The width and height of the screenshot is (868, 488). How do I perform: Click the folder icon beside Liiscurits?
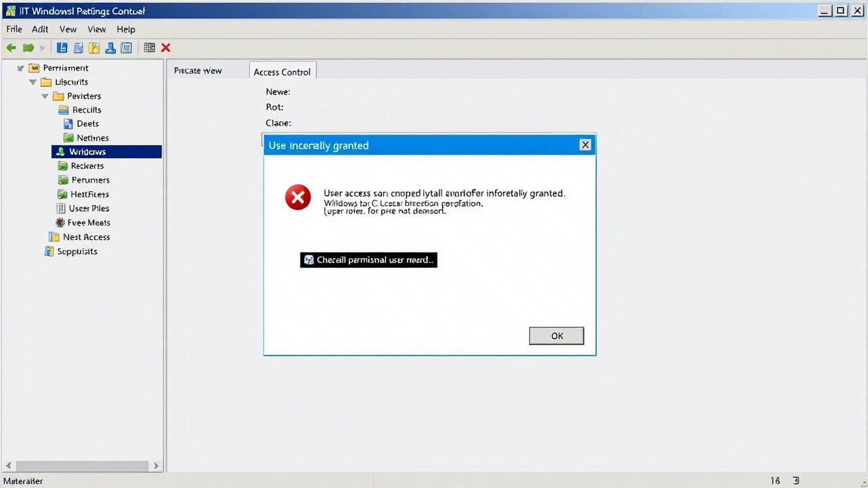tap(46, 82)
